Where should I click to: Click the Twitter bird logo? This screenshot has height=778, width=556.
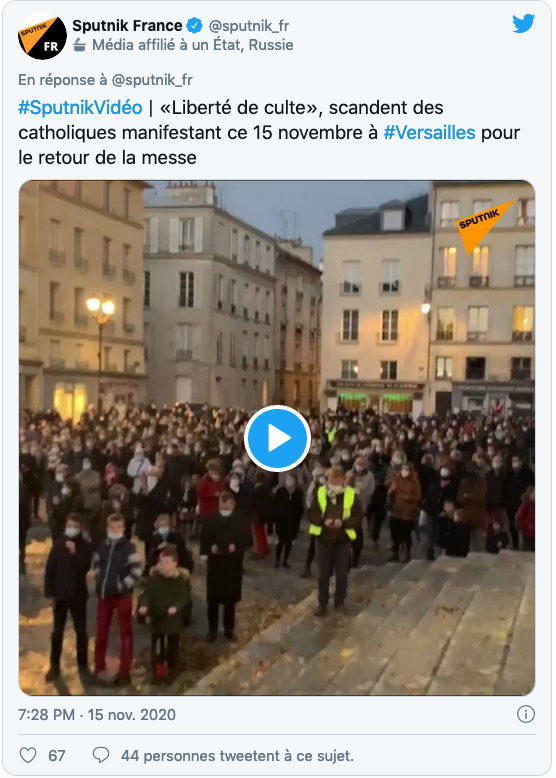523,23
